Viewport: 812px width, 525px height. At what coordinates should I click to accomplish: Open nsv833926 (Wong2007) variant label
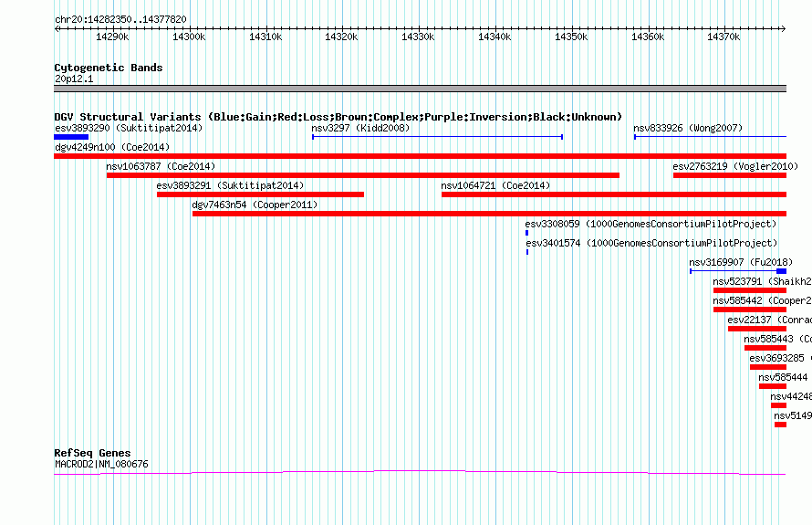(x=688, y=128)
